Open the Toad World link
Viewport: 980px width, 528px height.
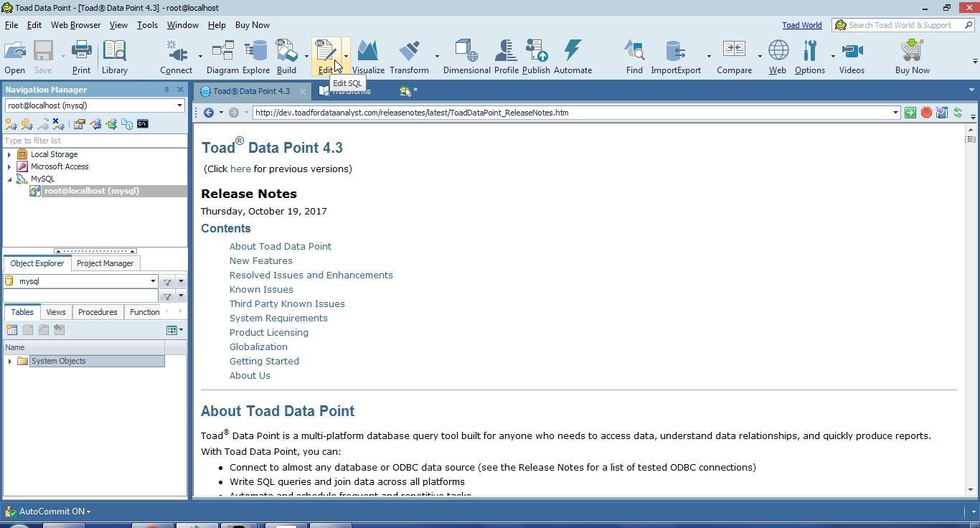point(801,25)
